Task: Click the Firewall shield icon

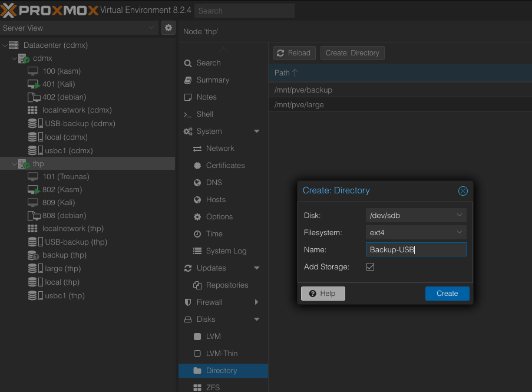Action: (x=188, y=302)
